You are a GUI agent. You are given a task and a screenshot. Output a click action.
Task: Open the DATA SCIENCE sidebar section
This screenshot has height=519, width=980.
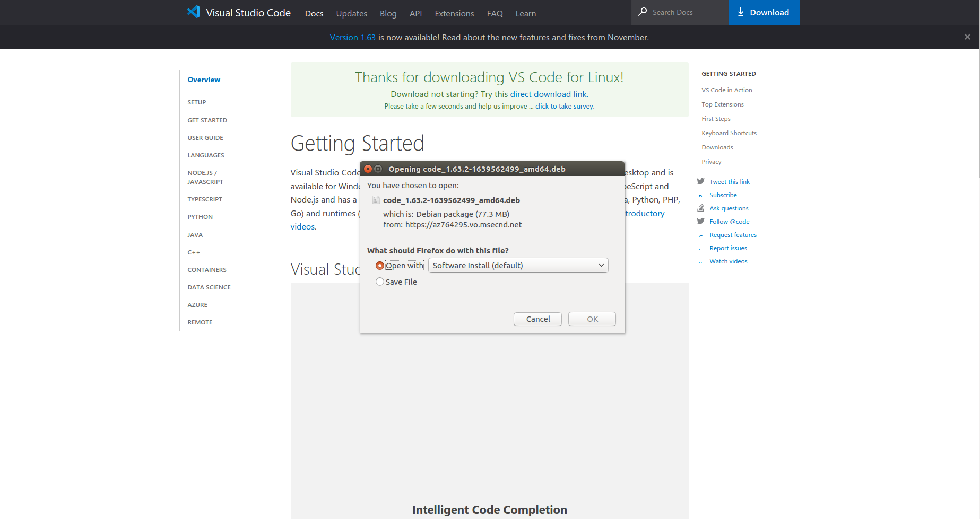click(209, 287)
